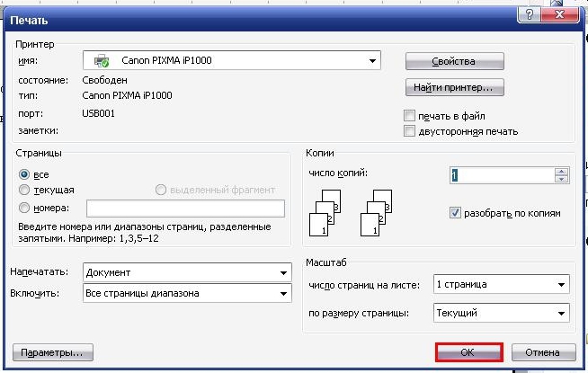588x373 pixels.
Task: Toggle the двусторонняя печать checkbox
Action: 410,131
